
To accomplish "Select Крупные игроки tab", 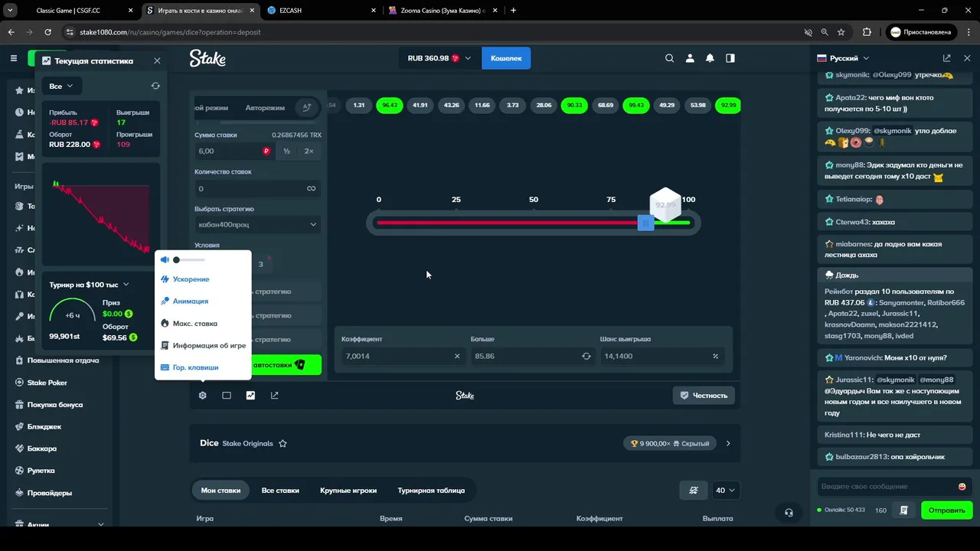I will 348,491.
